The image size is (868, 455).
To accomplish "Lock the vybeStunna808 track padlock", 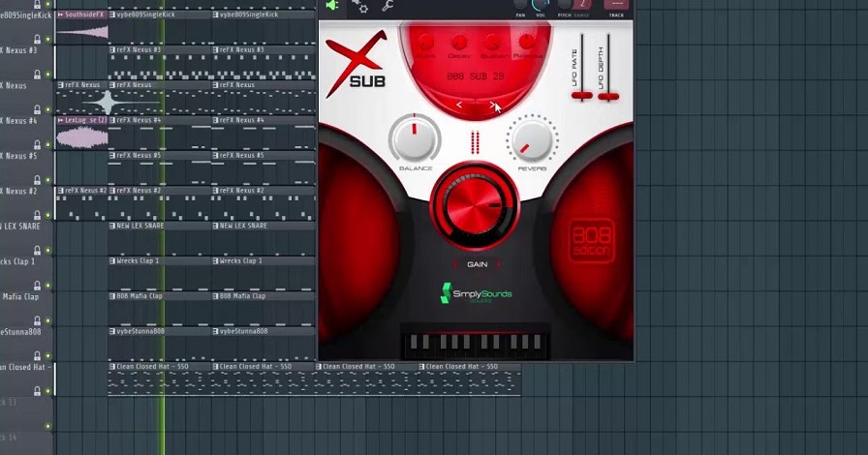I will pos(37,355).
